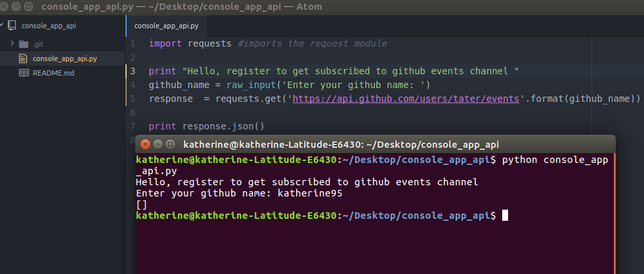This screenshot has height=274, width=644.
Task: Maximize the terminal window
Action: tap(170, 144)
